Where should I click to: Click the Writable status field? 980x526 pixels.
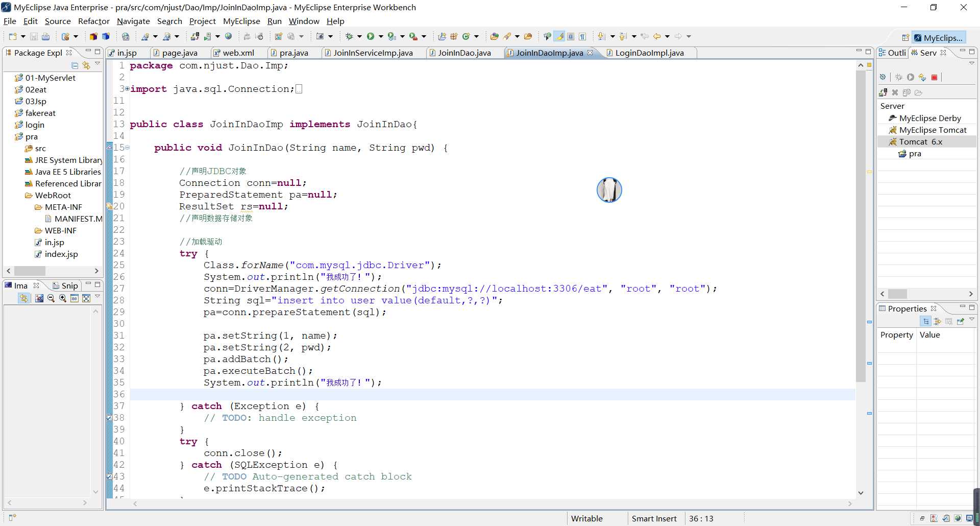(586, 518)
